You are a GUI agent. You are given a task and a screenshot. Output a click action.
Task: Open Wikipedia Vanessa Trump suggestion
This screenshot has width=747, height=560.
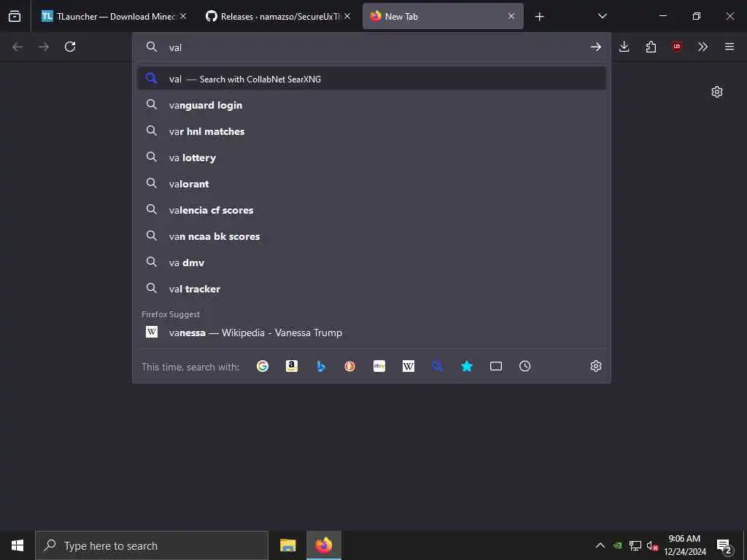(371, 332)
